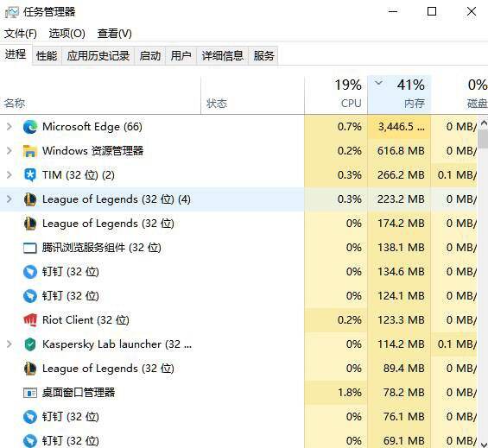Sort by the 内存 column header
The height and width of the screenshot is (448, 488).
pyautogui.click(x=399, y=95)
